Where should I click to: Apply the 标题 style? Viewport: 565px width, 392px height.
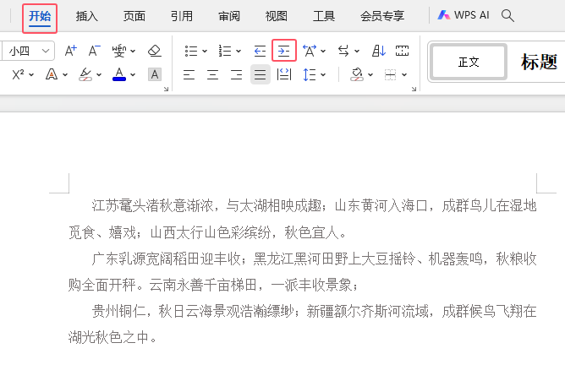(539, 62)
